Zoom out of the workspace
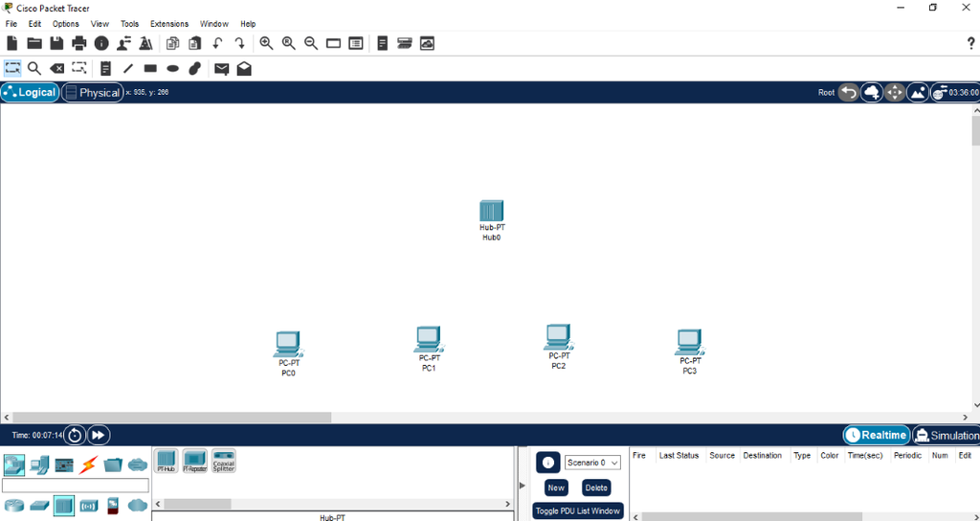The image size is (980, 521). coord(311,43)
